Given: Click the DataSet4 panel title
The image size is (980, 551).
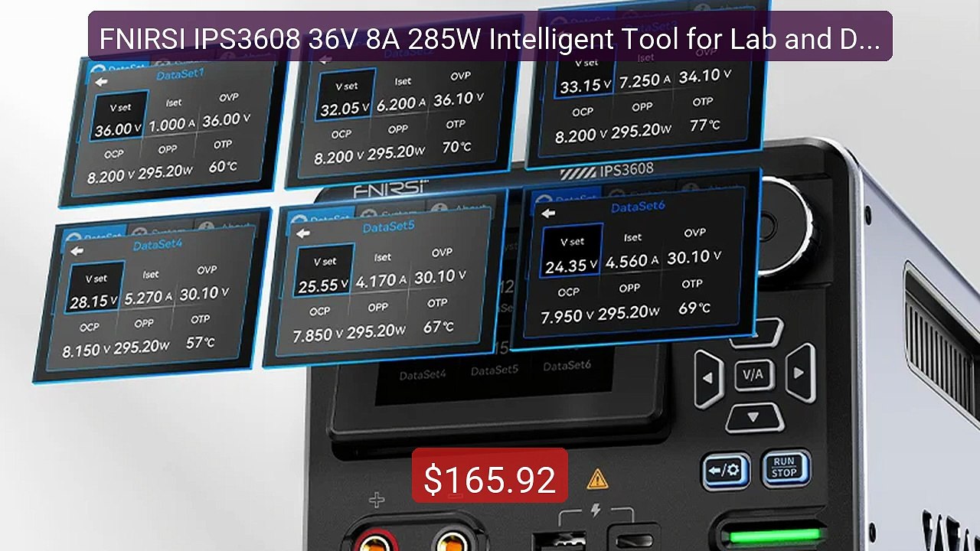Looking at the screenshot, I should click(157, 245).
